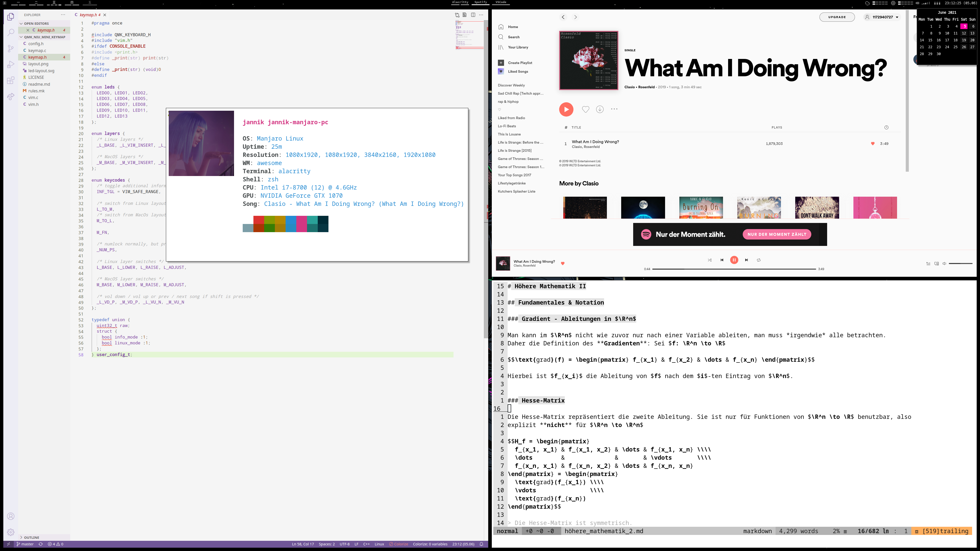
Task: Seek in Spotify song progress bar
Action: [x=734, y=269]
